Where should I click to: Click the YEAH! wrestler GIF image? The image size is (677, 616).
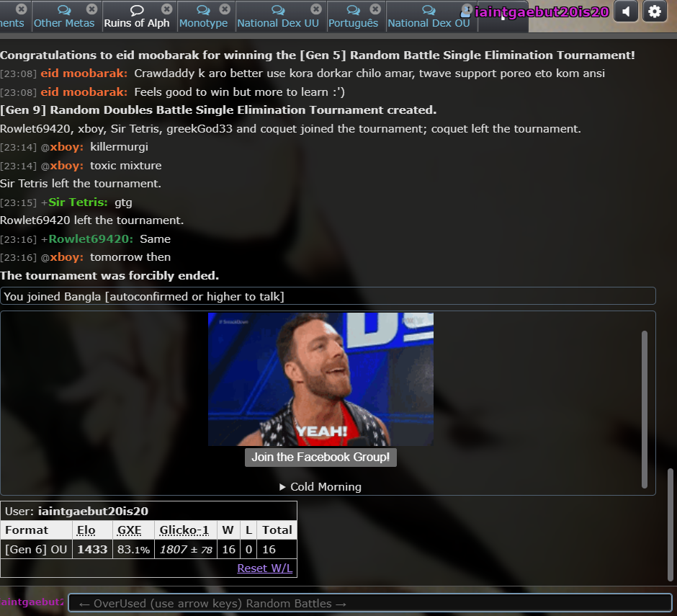(320, 379)
